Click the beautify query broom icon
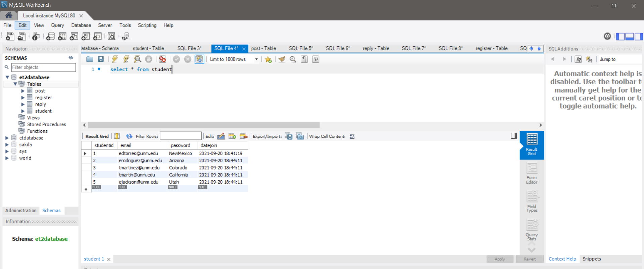The height and width of the screenshot is (269, 644). click(282, 59)
